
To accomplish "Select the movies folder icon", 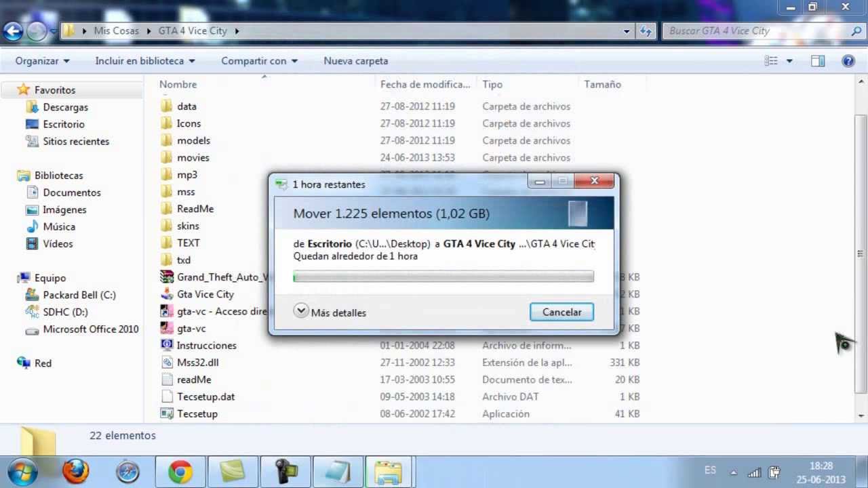I will (167, 157).
